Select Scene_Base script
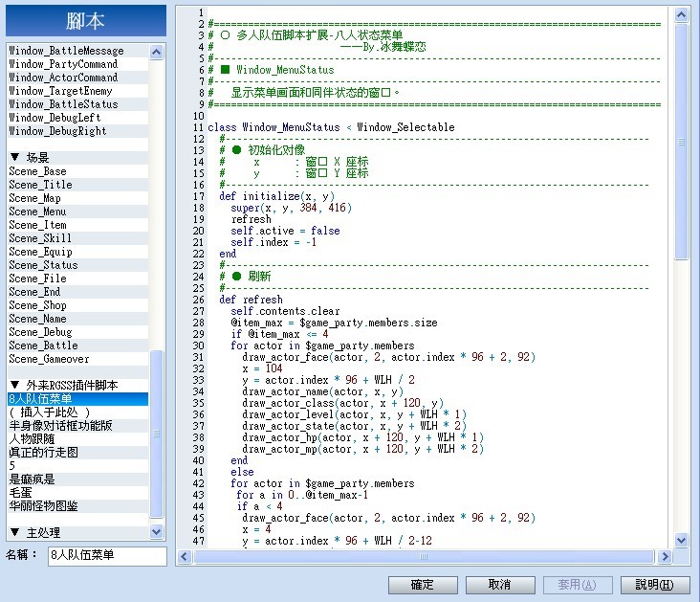 [x=77, y=171]
